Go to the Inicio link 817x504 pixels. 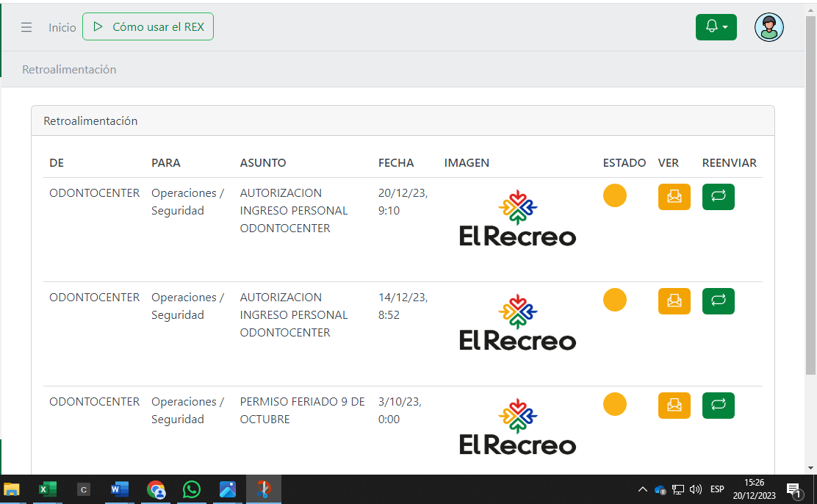[62, 28]
